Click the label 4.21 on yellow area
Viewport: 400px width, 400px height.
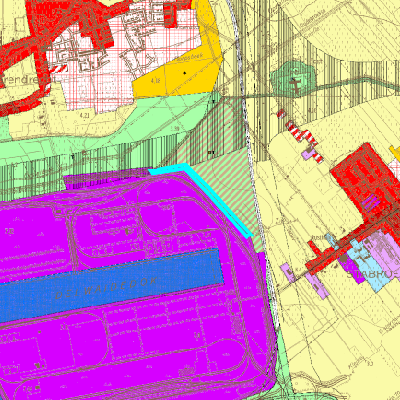tap(85, 116)
